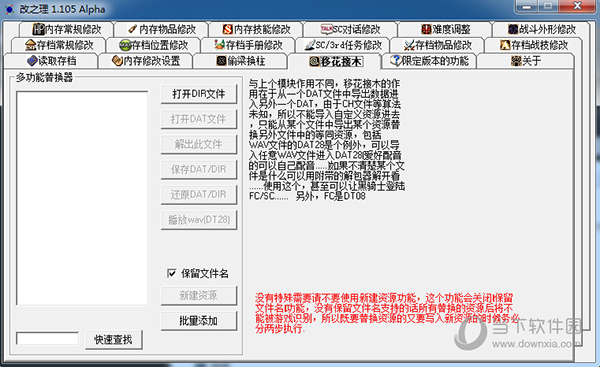
Task: Click the crossed swords icon on 存档物品修改
Action: [409, 45]
